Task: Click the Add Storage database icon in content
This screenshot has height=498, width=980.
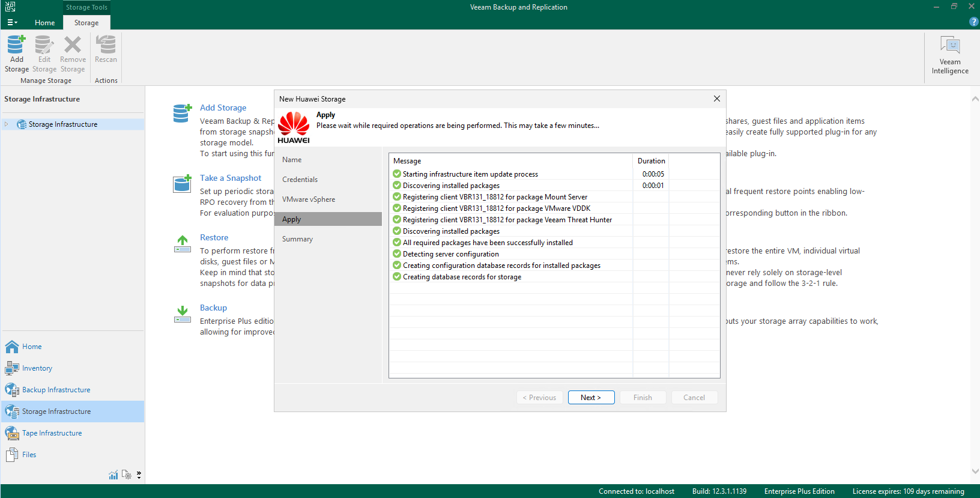Action: pyautogui.click(x=182, y=113)
